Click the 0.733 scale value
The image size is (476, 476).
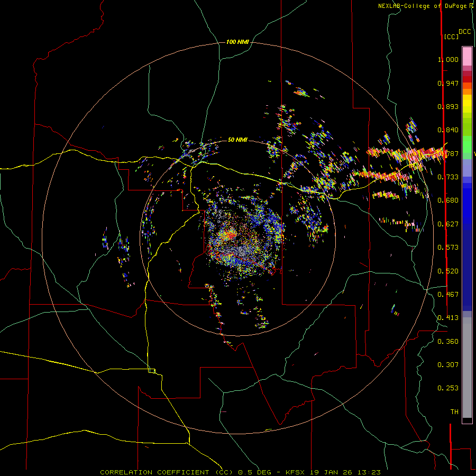click(448, 177)
